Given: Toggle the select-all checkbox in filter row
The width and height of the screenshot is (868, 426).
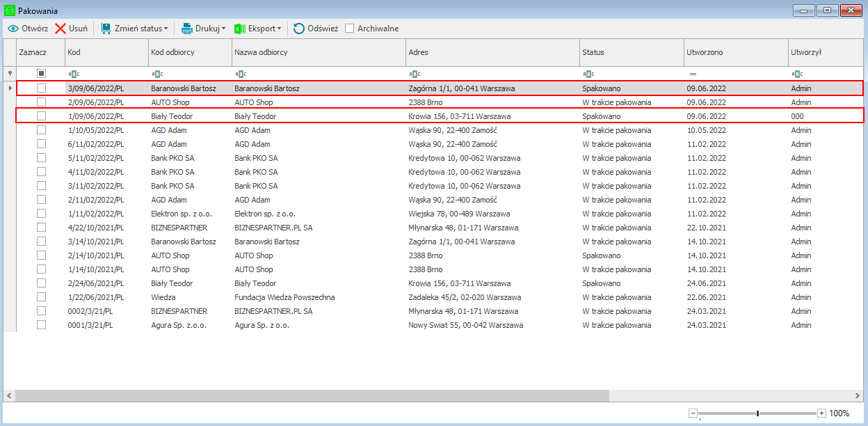Looking at the screenshot, I should tap(41, 73).
